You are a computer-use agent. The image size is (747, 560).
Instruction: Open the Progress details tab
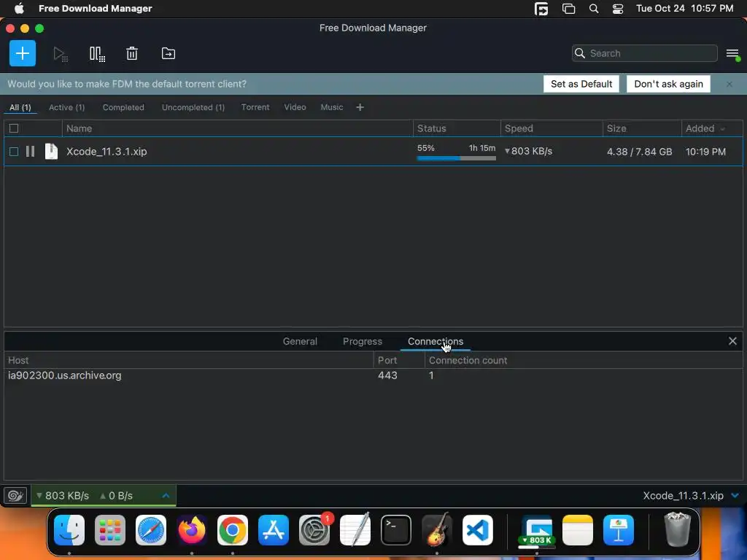(363, 341)
